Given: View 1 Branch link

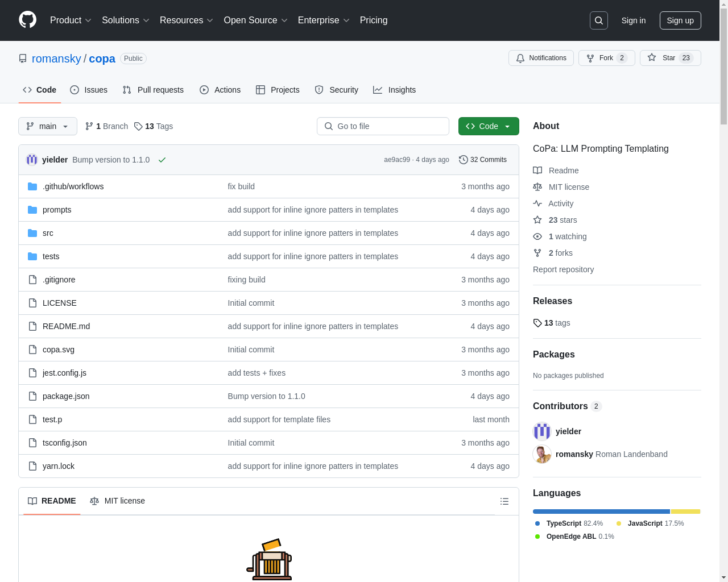Looking at the screenshot, I should click(106, 126).
